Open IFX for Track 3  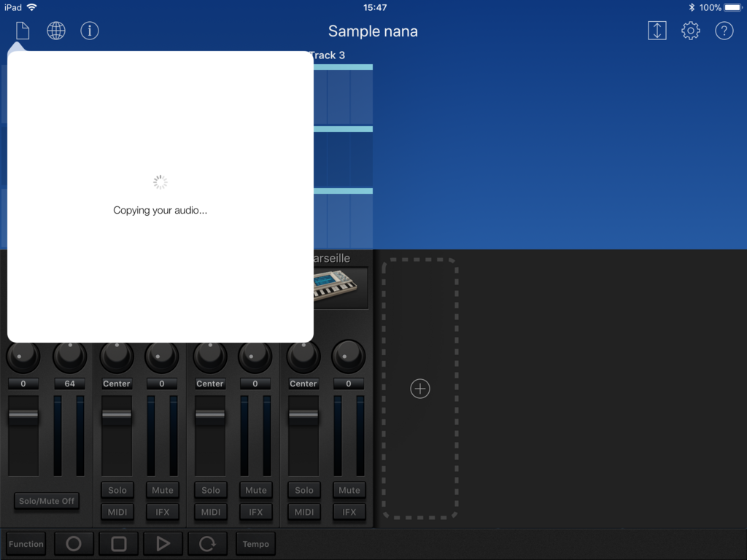click(349, 512)
